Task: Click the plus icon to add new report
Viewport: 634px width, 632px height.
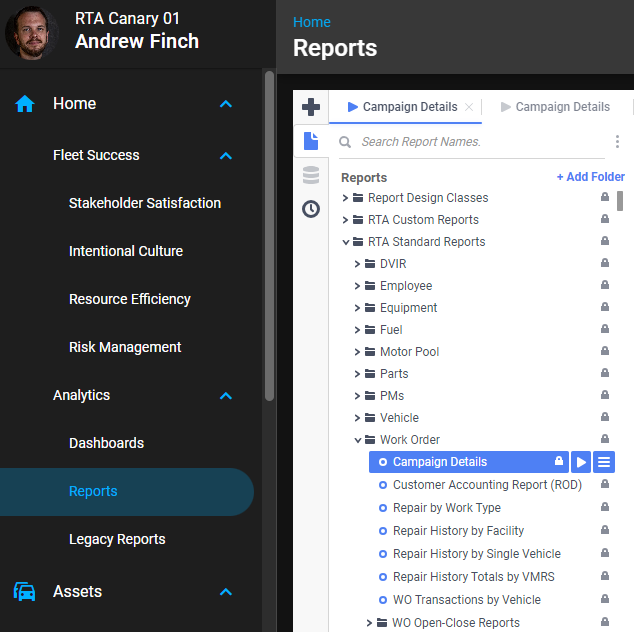Action: (311, 107)
